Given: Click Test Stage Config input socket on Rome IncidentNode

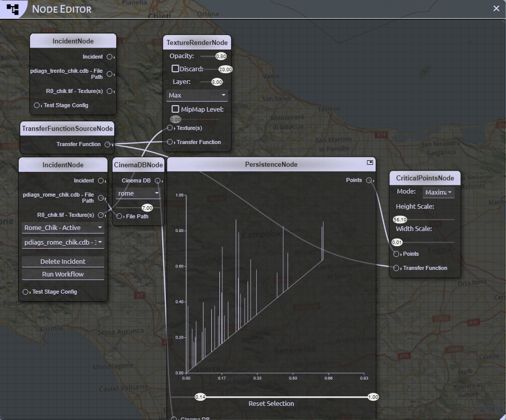Looking at the screenshot, I should 25,292.
